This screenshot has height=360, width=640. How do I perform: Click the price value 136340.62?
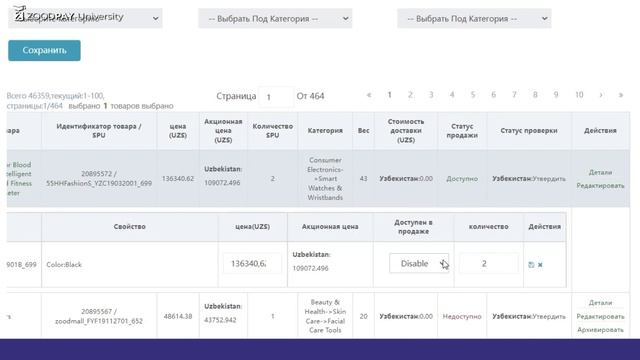(x=178, y=179)
